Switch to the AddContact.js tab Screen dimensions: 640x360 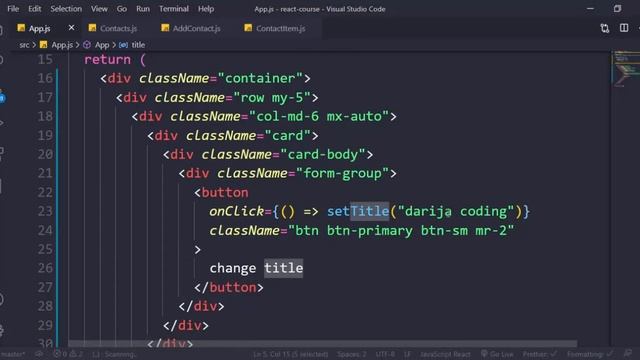click(196, 28)
